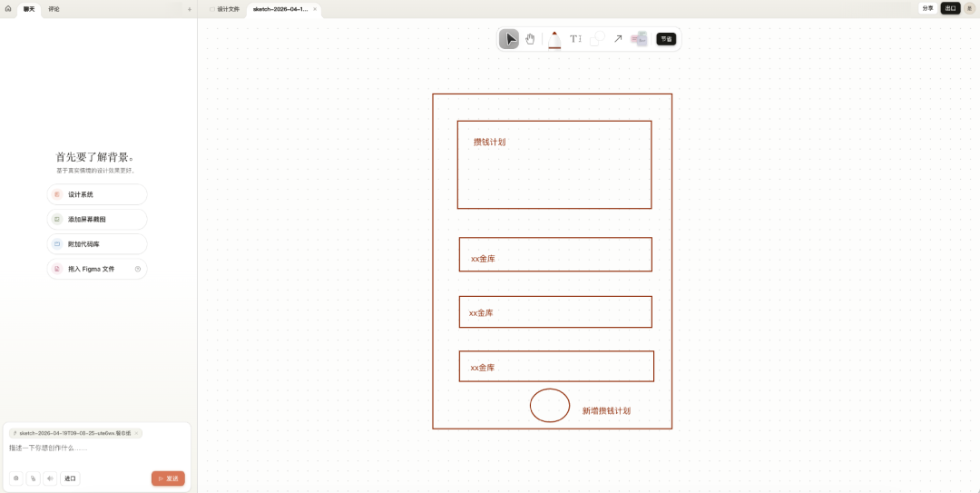
Task: Open the chat settings icon beside the paperclip
Action: pyautogui.click(x=16, y=478)
